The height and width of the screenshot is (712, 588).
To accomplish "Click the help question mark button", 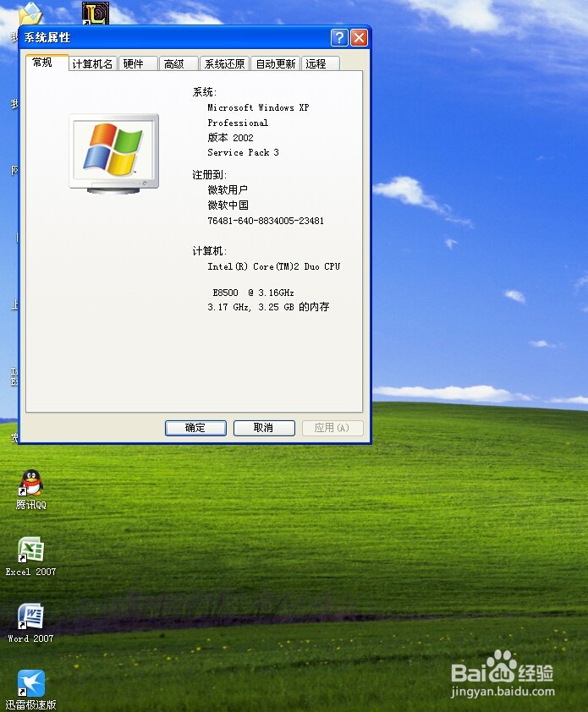I will (339, 38).
